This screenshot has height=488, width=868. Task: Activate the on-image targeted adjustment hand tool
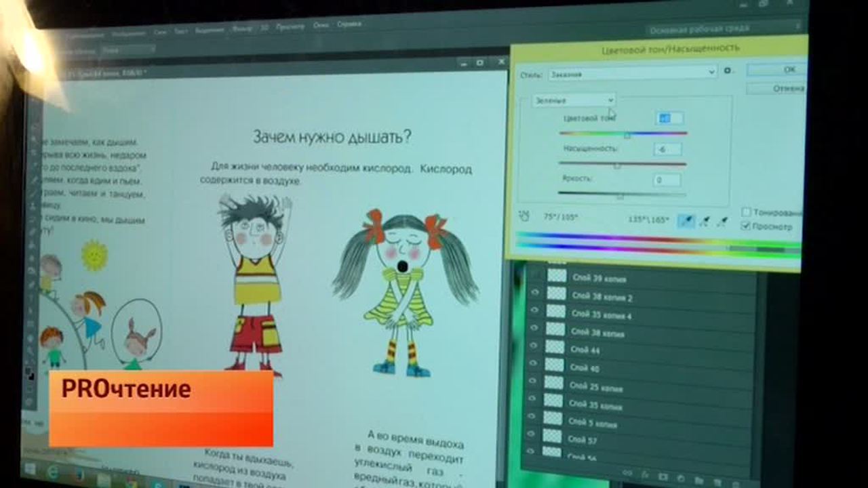pos(524,216)
